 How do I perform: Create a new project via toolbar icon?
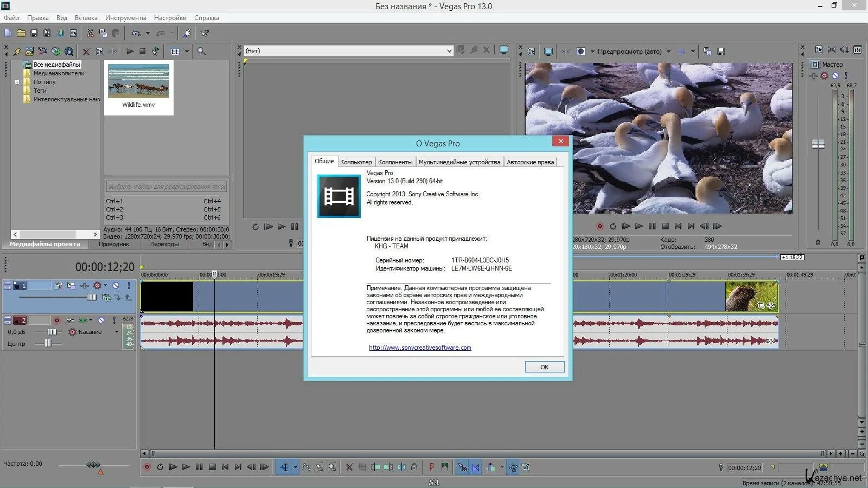point(8,33)
